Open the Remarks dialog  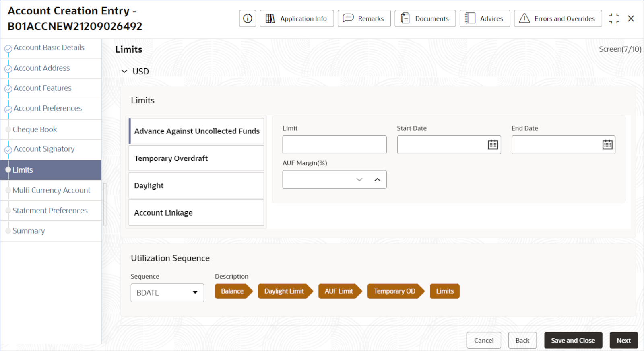click(x=364, y=18)
